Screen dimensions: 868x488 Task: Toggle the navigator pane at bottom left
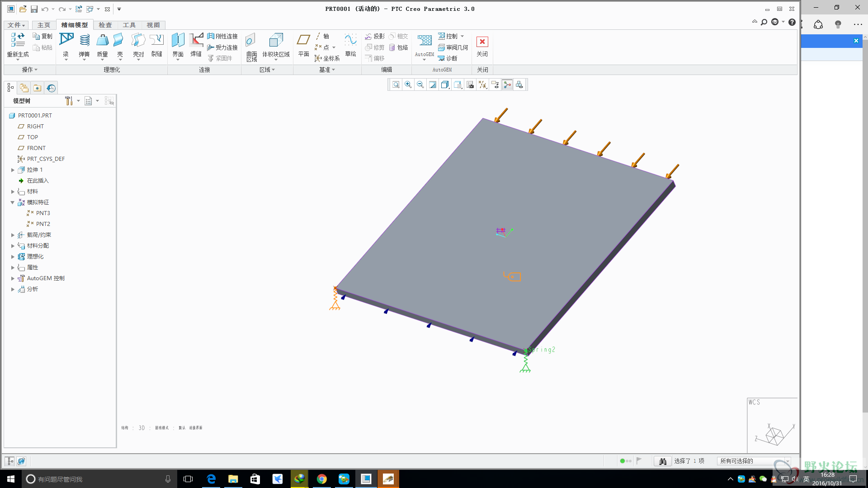10,461
